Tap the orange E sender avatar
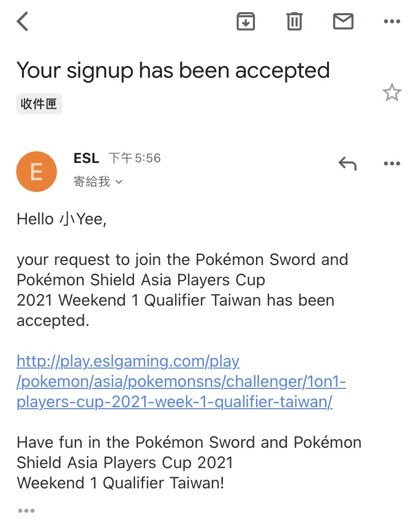420x528 pixels. (37, 172)
